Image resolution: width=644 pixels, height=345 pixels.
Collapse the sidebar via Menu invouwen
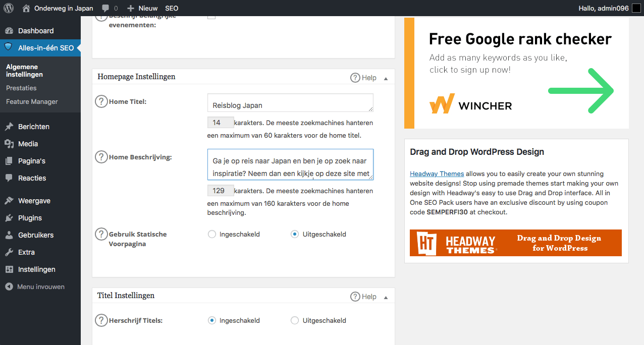[35, 286]
